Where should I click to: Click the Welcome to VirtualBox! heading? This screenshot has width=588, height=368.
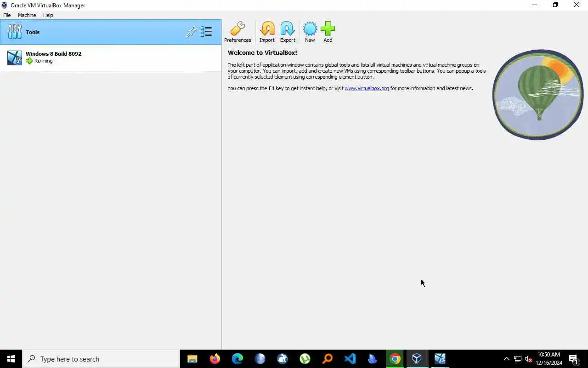tap(262, 52)
